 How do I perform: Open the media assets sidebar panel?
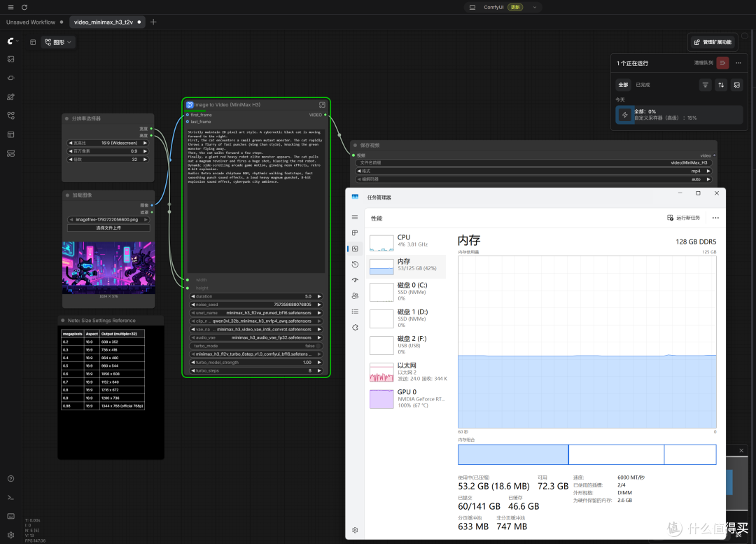tap(11, 60)
